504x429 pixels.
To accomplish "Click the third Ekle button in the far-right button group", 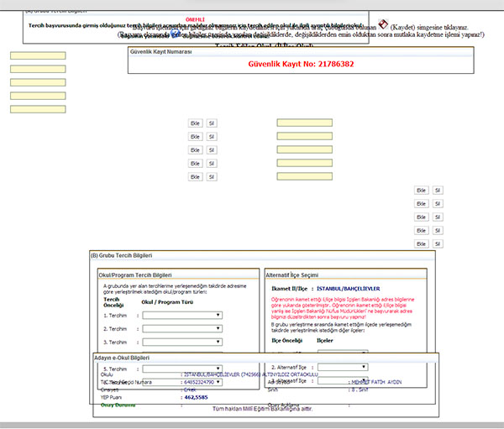I will (x=421, y=217).
